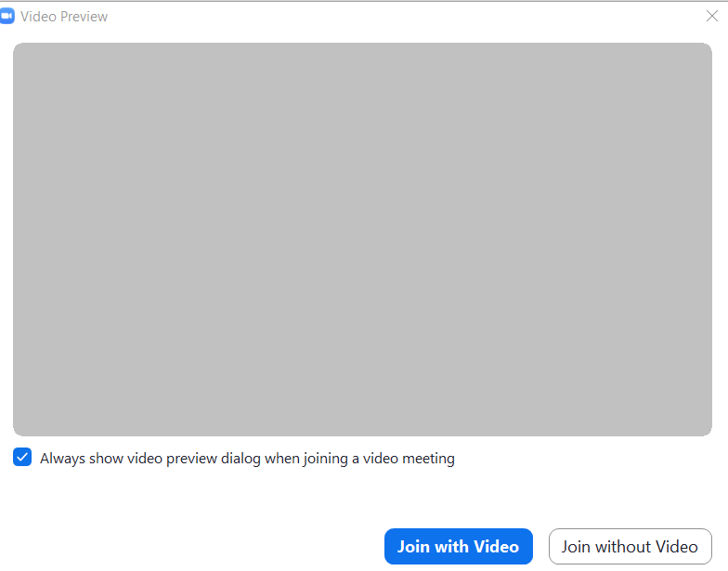Disable showing the preview dialog when joining
The image size is (728, 571).
pos(22,458)
